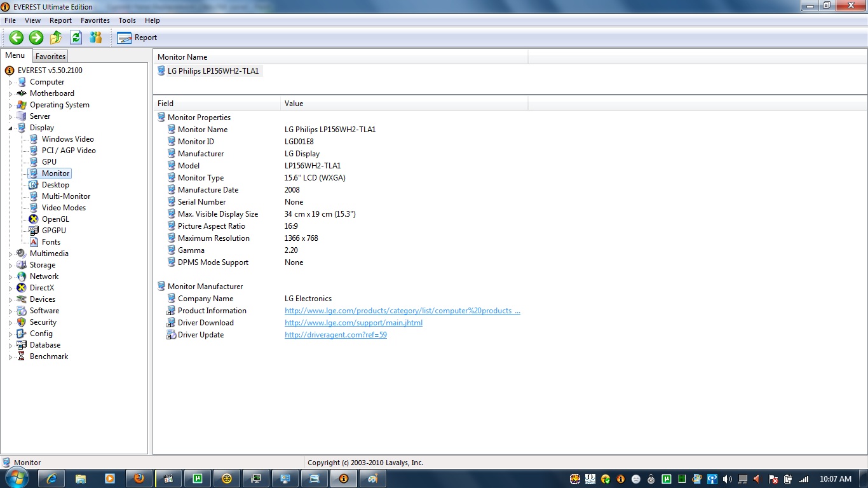Viewport: 868px width, 488px height.
Task: Open the Product Information lge.com link
Action: (402, 311)
